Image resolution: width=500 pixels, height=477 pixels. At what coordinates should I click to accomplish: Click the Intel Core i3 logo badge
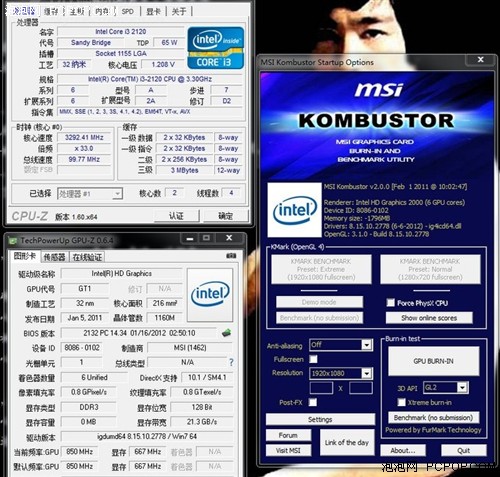216,48
